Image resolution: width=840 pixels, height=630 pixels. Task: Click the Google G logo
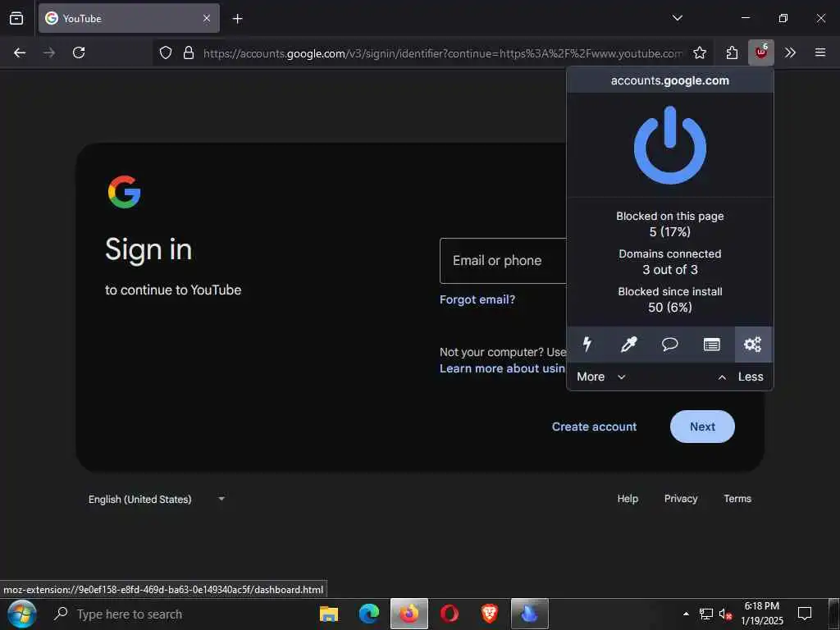click(x=125, y=192)
